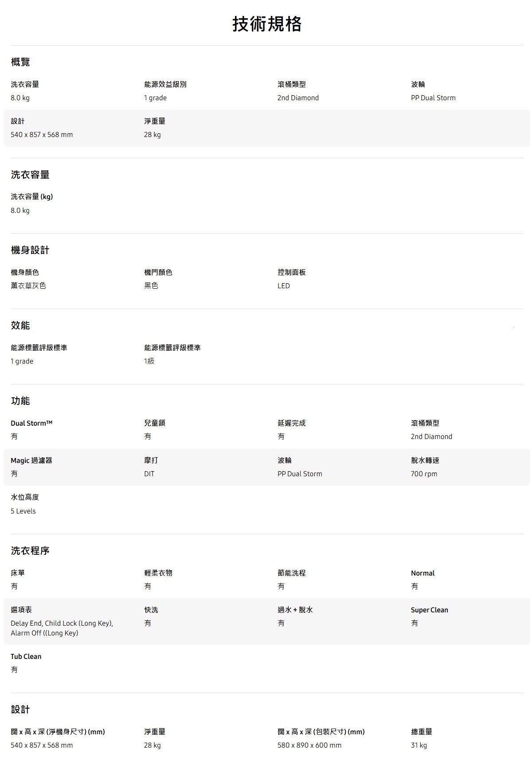Select the 控制面板 spec label
The width and height of the screenshot is (532, 776).
pyautogui.click(x=292, y=272)
